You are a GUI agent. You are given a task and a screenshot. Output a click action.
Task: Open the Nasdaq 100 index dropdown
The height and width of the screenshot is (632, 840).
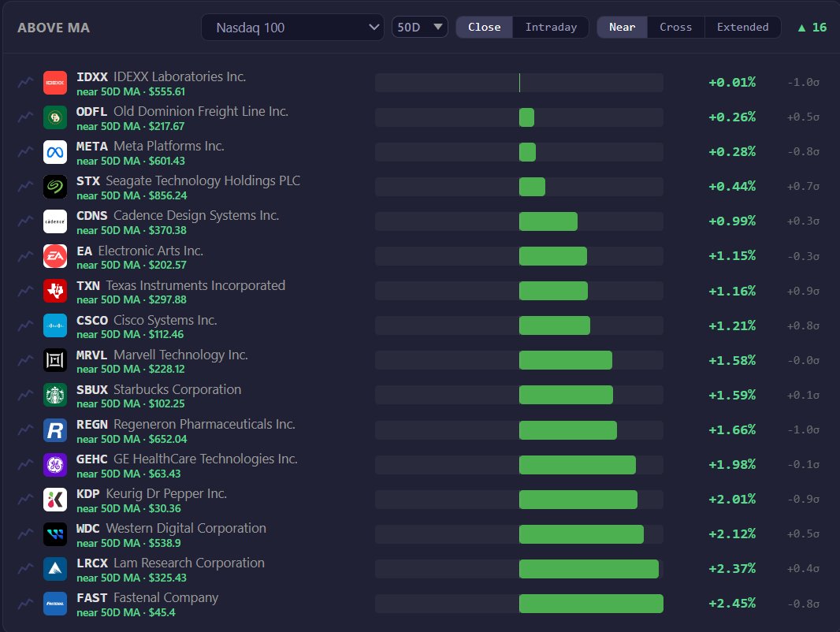point(292,28)
